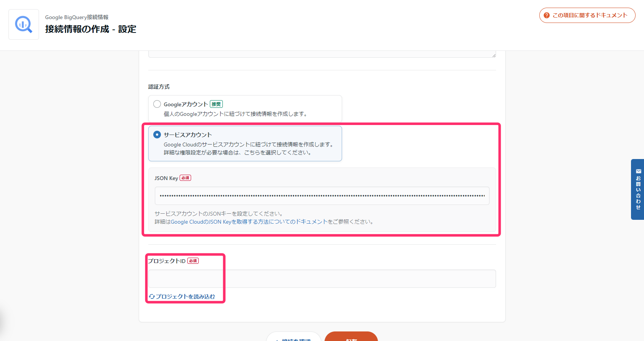Click the refresh icon beside プロジェクトを読み込む
The image size is (644, 341).
(x=152, y=297)
